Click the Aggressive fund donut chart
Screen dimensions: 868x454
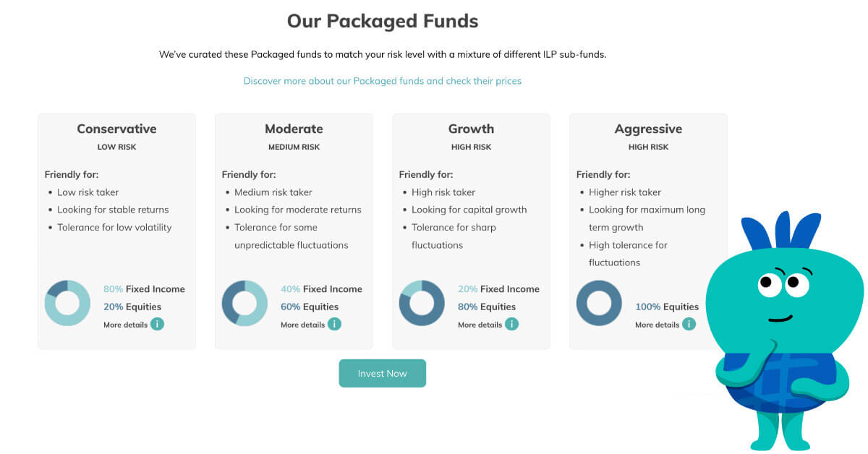(599, 303)
